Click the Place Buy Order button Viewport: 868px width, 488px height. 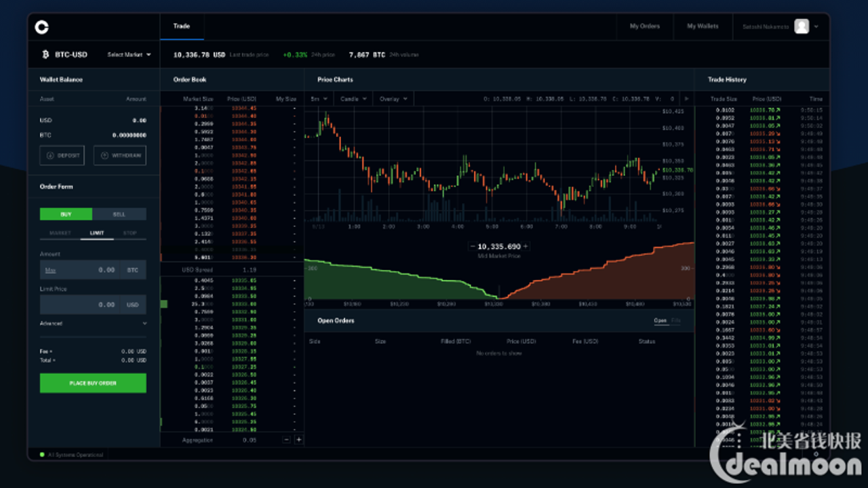coord(93,383)
